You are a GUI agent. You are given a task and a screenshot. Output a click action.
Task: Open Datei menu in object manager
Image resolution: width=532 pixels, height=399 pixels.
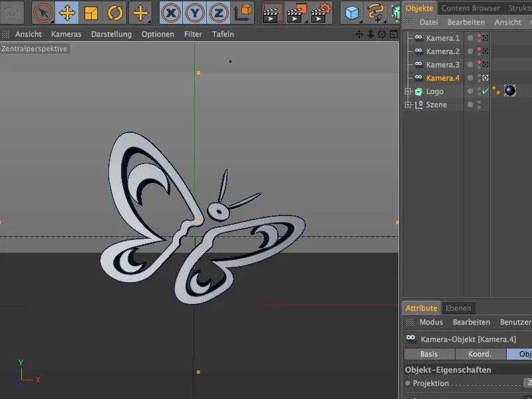click(428, 23)
